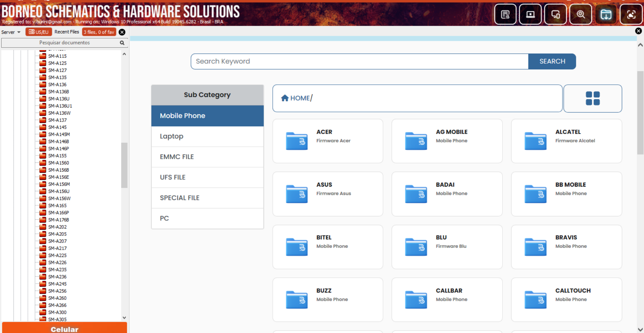The image size is (644, 333).
Task: Click the browser panel scroll up arrow
Action: tap(640, 45)
